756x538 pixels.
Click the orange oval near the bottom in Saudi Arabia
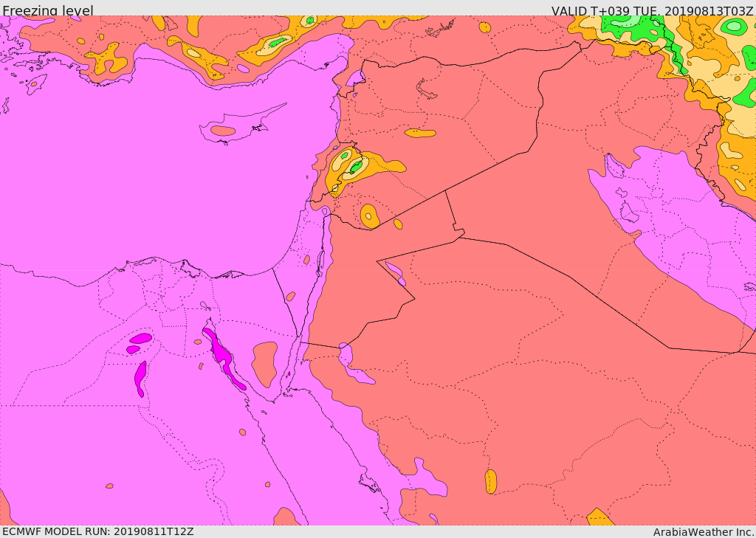pyautogui.click(x=491, y=482)
